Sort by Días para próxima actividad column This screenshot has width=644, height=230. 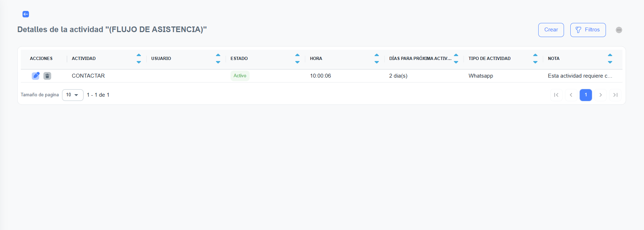[456, 59]
